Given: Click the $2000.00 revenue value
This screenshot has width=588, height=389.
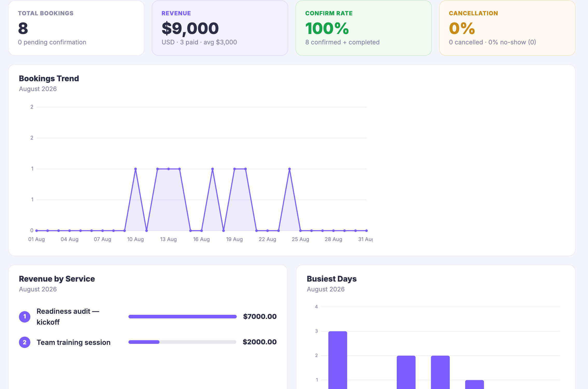Looking at the screenshot, I should [260, 342].
